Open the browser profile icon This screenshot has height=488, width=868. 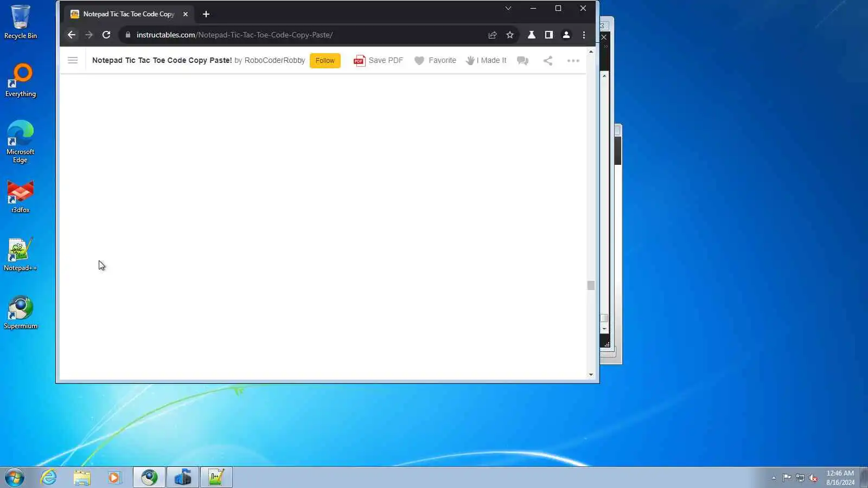(566, 35)
